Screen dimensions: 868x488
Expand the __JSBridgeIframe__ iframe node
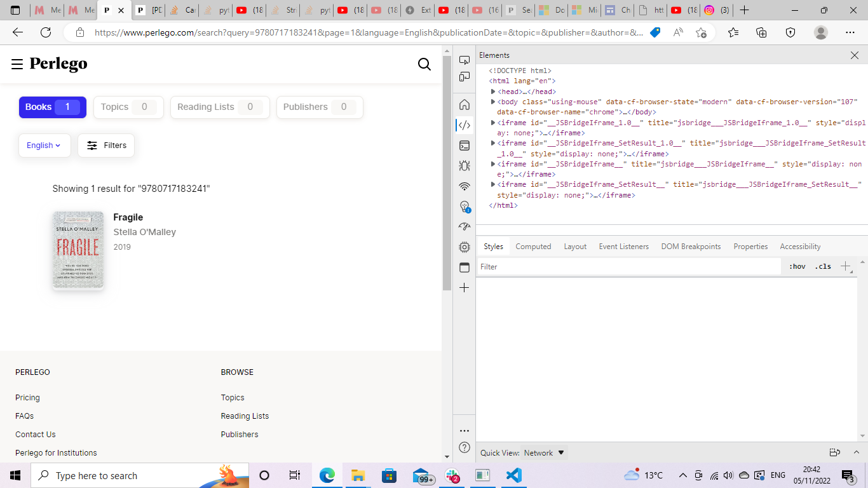click(x=493, y=164)
